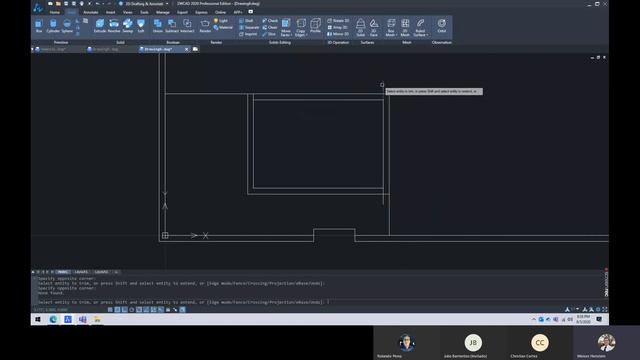
Task: Select the Cylinder primitive tool
Action: click(53, 26)
